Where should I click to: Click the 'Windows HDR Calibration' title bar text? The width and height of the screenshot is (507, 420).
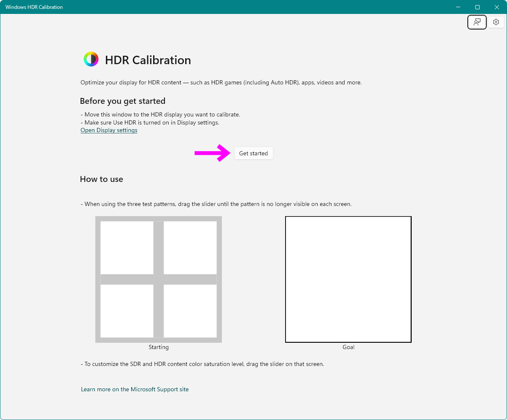pyautogui.click(x=34, y=7)
